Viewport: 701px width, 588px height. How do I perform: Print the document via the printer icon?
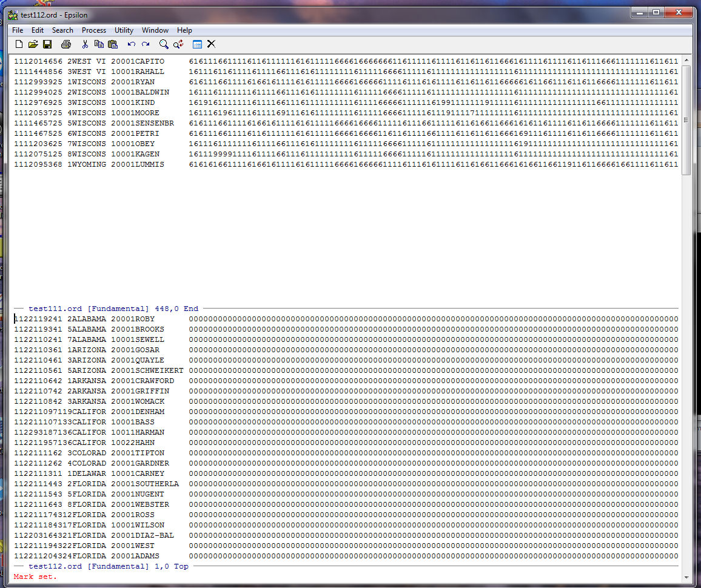pos(66,44)
